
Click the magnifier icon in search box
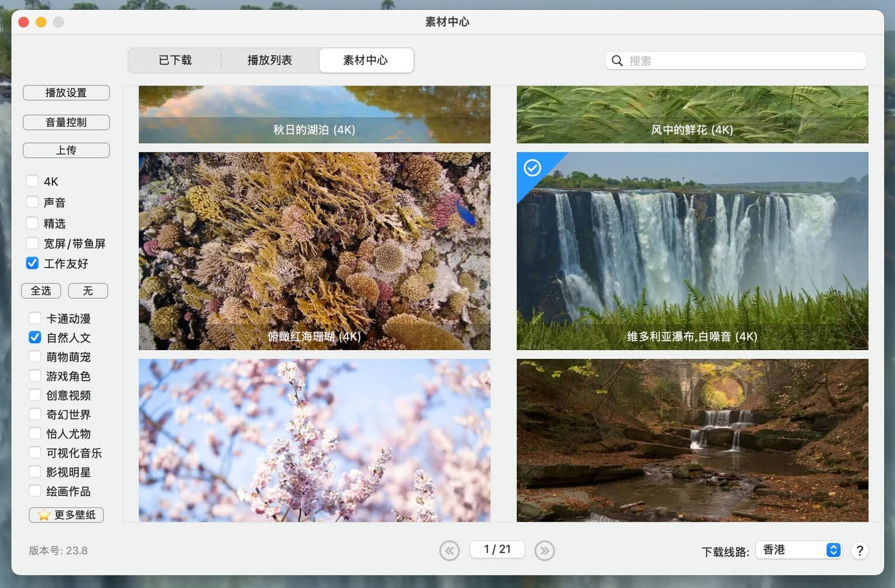[617, 60]
